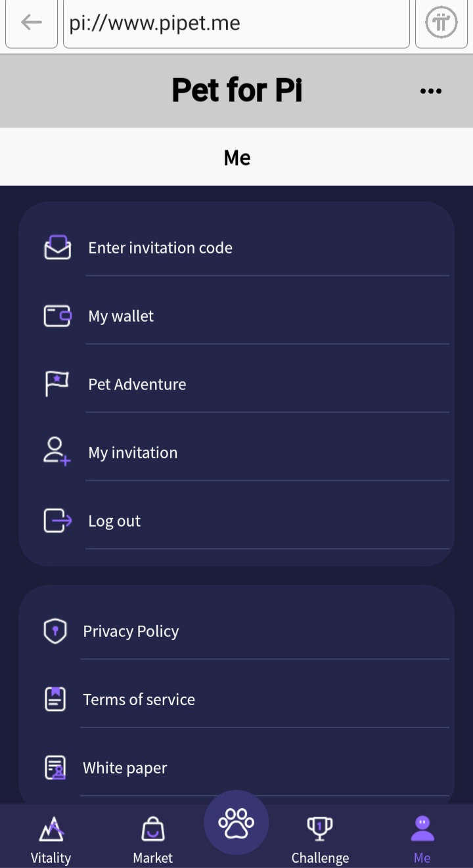Focus the pi://www.pipet.me address bar
473x868 pixels.
tap(236, 24)
